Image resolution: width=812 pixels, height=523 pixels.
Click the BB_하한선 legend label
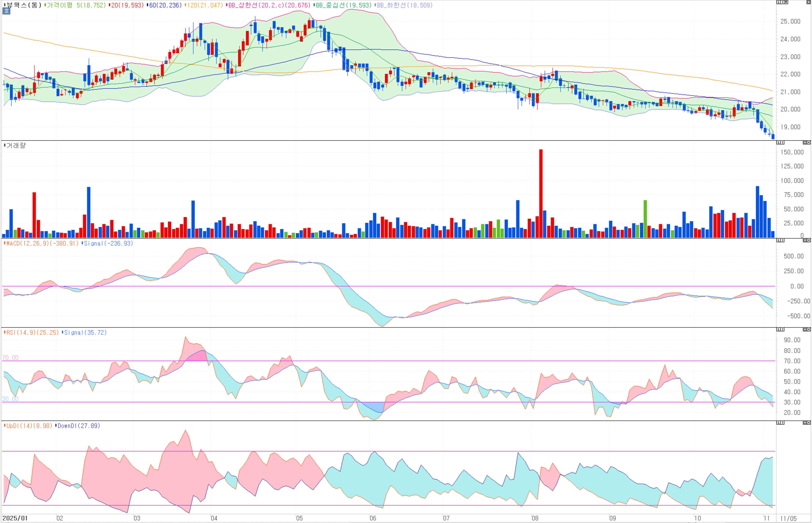[x=404, y=5]
